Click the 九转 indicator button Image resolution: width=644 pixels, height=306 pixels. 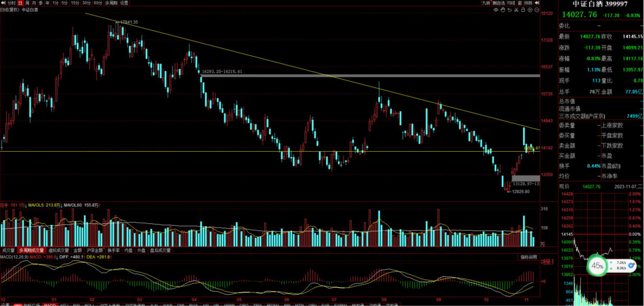coord(487,3)
